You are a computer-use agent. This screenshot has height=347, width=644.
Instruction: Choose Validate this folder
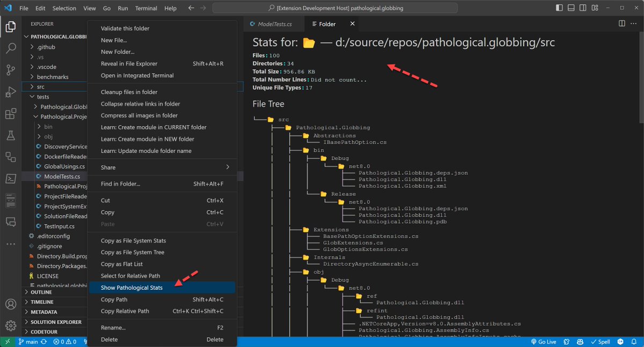[x=162, y=28]
